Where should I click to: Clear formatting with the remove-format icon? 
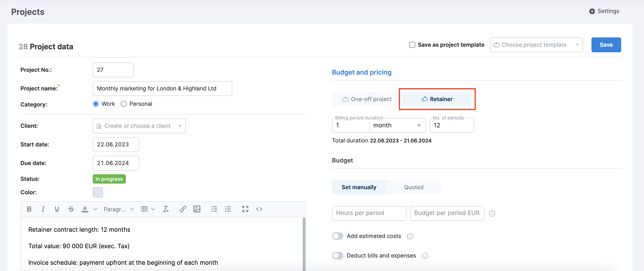pyautogui.click(x=166, y=209)
